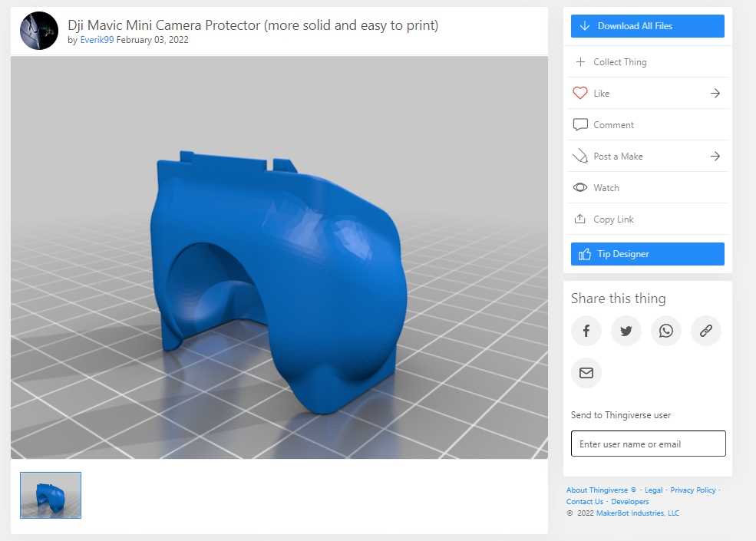This screenshot has width=756, height=541.
Task: Expand the Like row arrow
Action: 715,94
